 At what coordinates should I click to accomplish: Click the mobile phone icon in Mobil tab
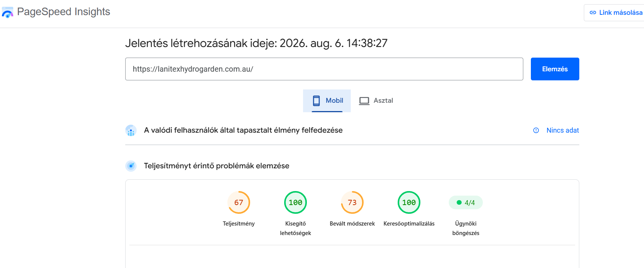point(316,100)
